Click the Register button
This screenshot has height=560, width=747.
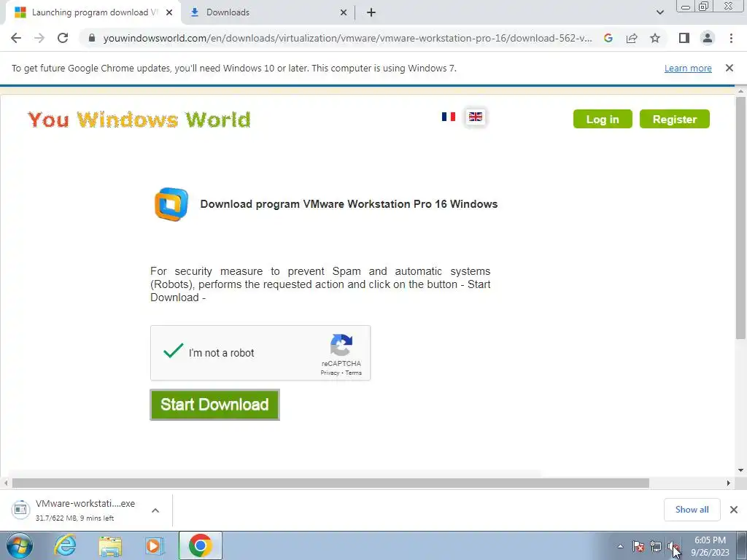tap(675, 119)
